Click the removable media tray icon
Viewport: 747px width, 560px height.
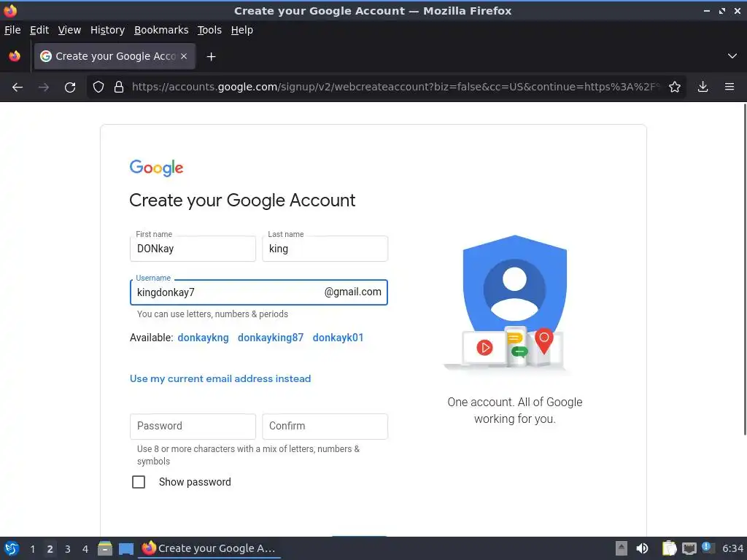[x=622, y=548]
